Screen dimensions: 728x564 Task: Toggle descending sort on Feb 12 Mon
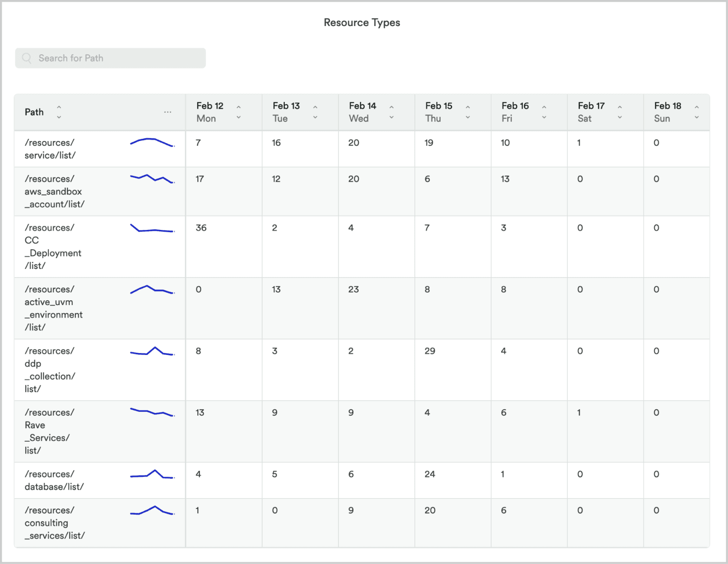238,118
